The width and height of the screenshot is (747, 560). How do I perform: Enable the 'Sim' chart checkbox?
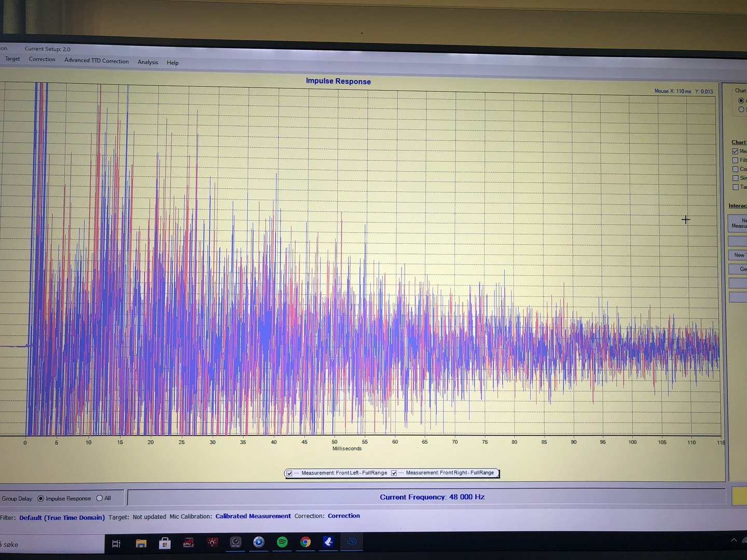[x=735, y=178]
